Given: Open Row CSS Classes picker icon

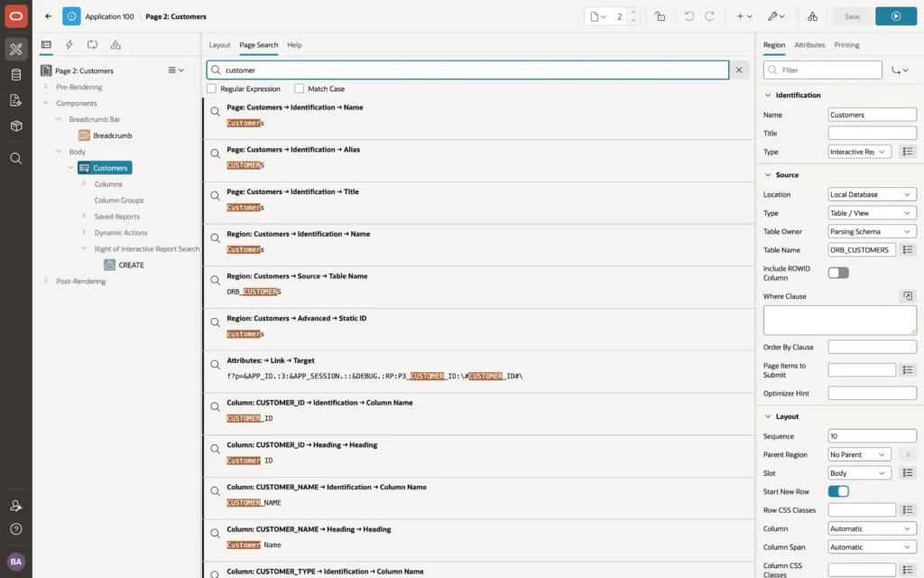Looking at the screenshot, I should click(908, 509).
